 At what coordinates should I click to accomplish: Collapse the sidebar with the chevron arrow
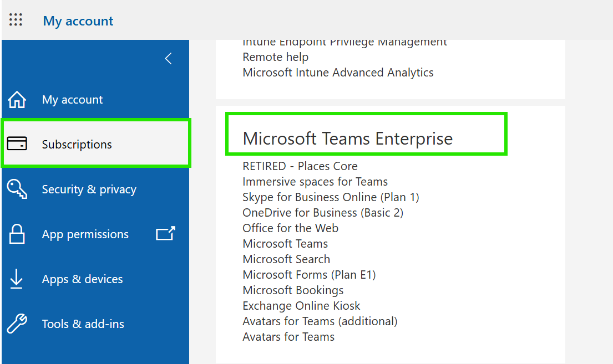pos(168,59)
